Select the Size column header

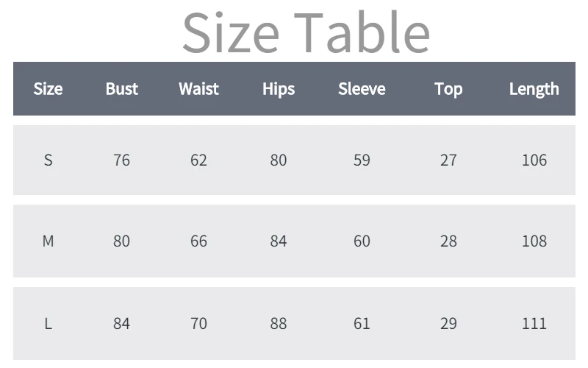[x=48, y=89]
